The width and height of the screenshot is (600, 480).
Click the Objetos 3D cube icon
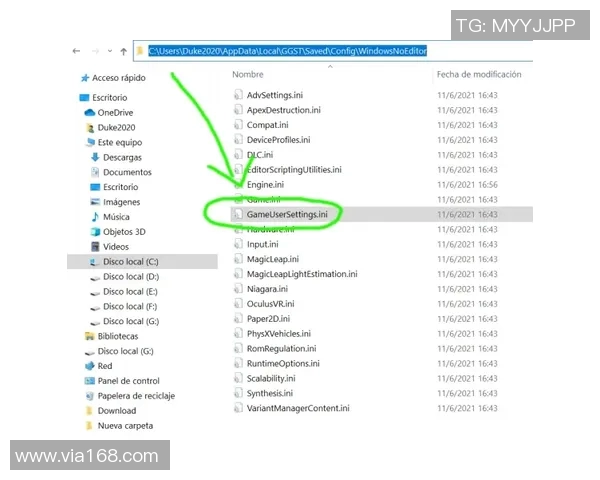95,232
